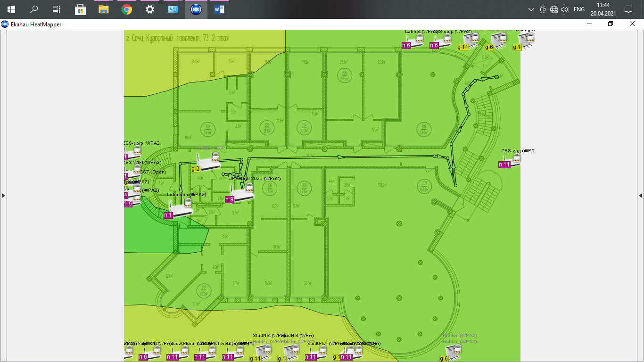Open the ENG language switcher
Screen dimensions: 644x362
tap(579, 9)
